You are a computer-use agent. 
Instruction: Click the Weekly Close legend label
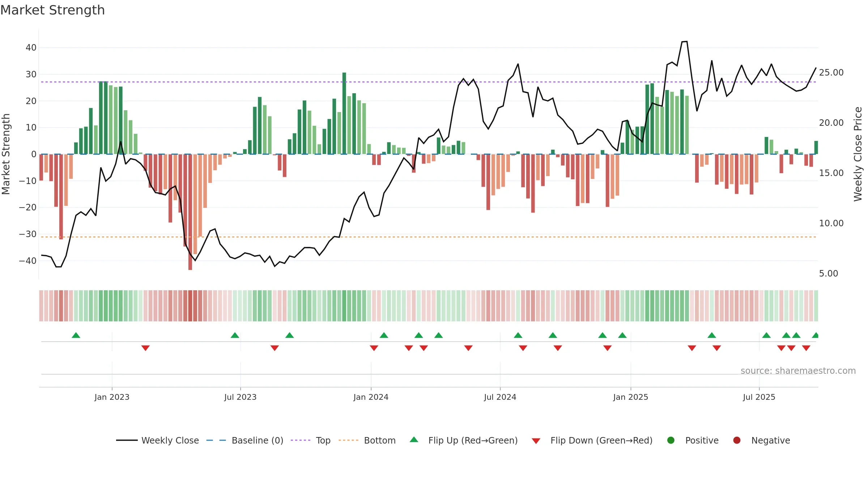point(170,440)
